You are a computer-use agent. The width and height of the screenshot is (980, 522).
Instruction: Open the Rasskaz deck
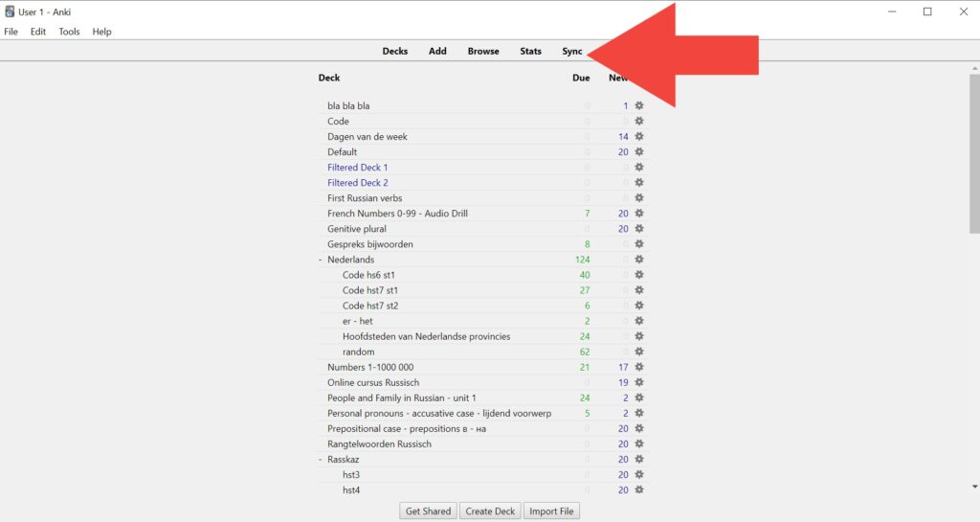[344, 460]
